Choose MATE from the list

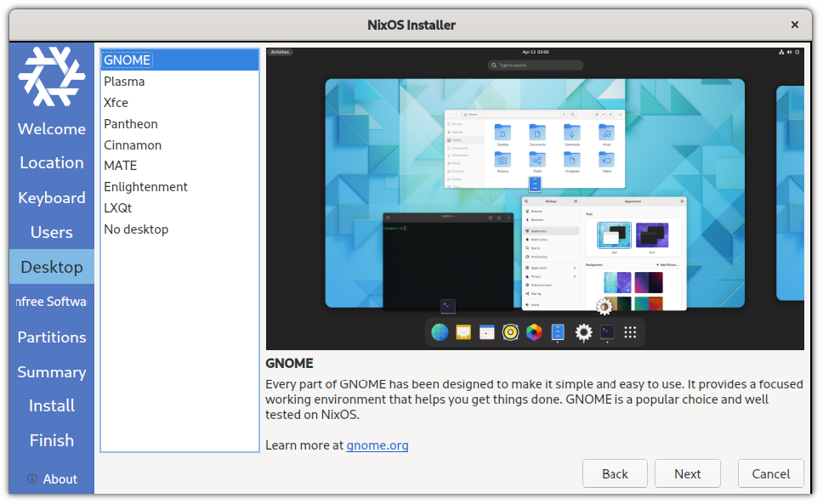click(179, 166)
